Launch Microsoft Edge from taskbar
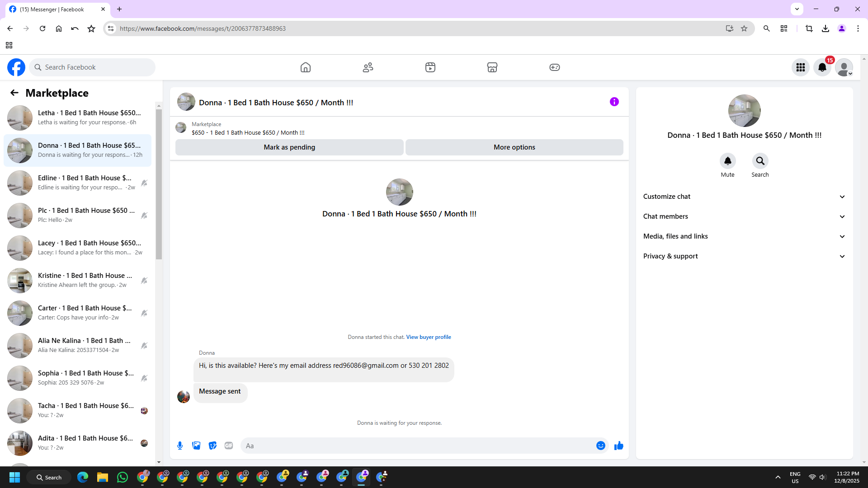This screenshot has width=868, height=488. [82, 477]
